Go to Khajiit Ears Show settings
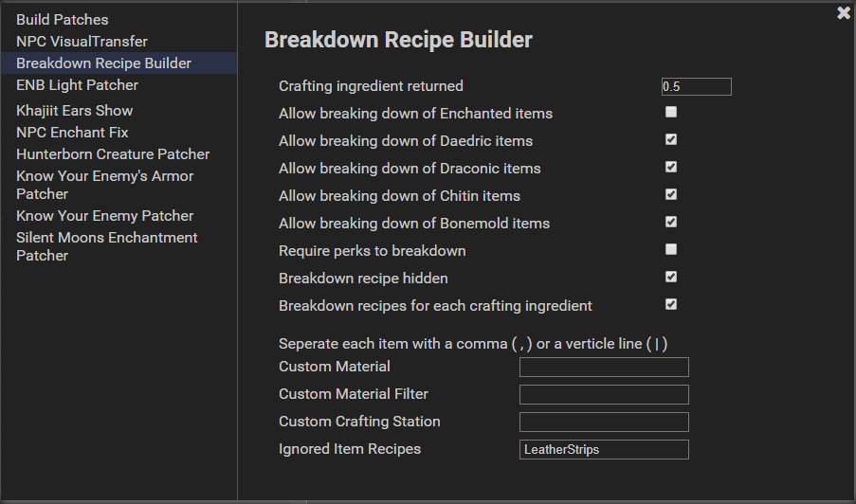856x504 pixels. 74,110
